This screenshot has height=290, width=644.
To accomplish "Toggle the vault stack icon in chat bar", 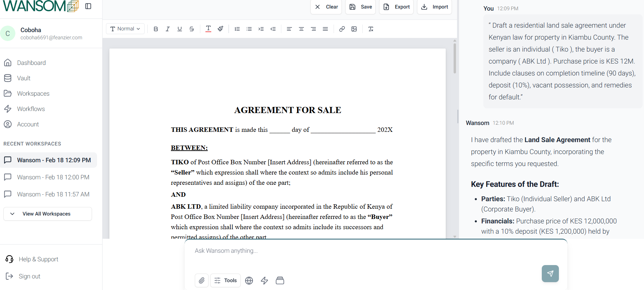I will point(280,280).
